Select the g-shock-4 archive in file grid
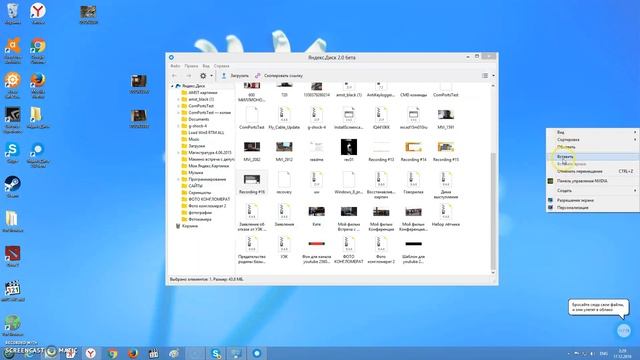 (x=316, y=118)
